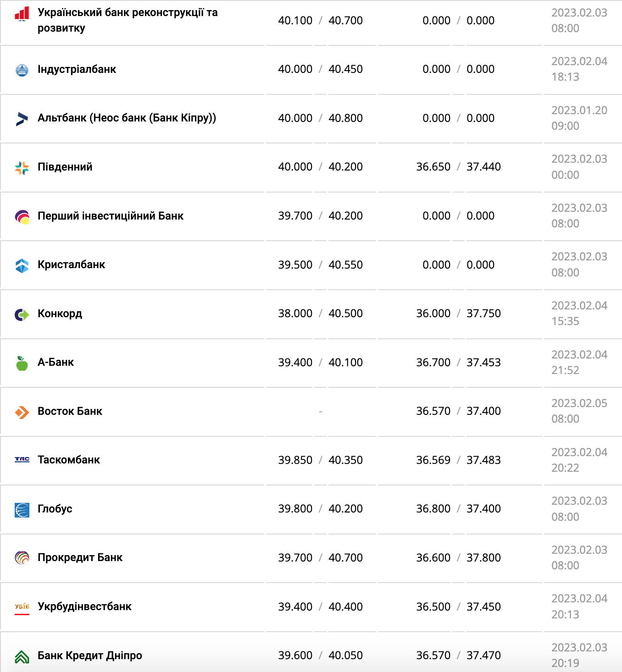Screen dimensions: 622x672
Task: Click the Індустріалбанк logo icon
Action: tap(22, 70)
